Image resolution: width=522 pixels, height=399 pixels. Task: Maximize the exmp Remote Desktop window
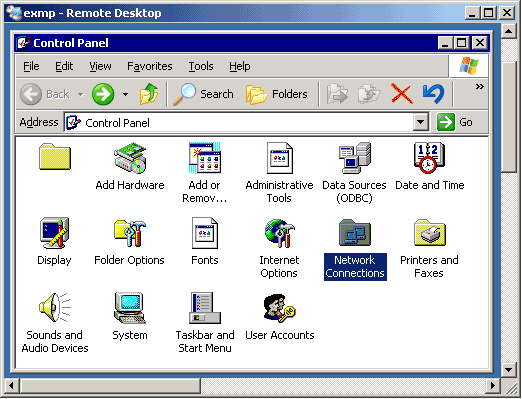[488, 13]
